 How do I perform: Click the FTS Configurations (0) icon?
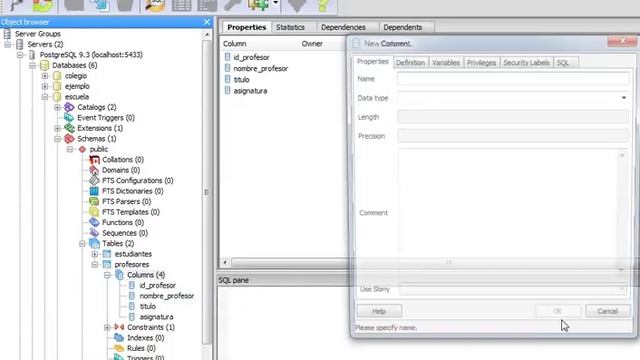tap(94, 180)
